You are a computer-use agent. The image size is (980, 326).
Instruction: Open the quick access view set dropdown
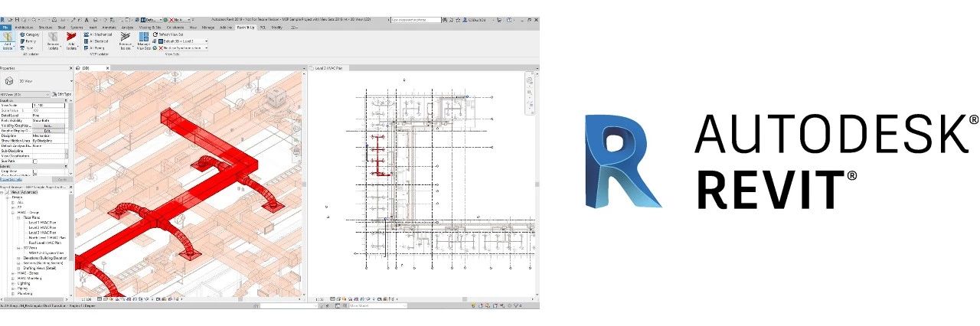(x=152, y=19)
